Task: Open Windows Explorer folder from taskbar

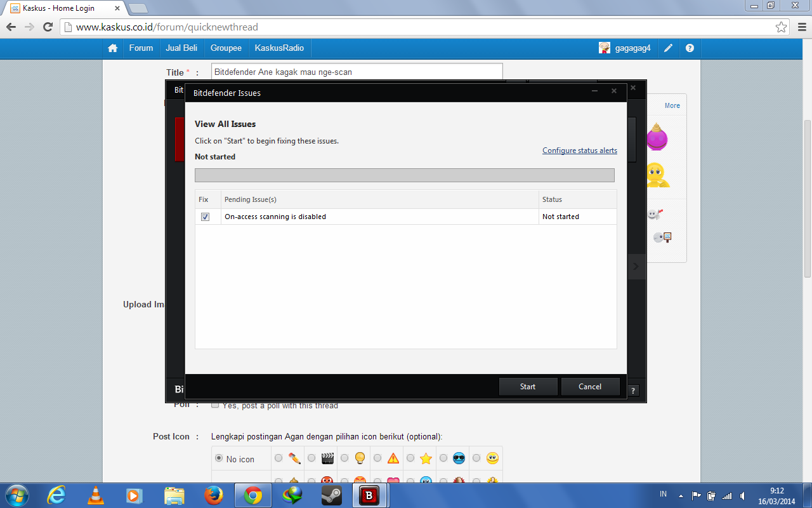Action: [174, 495]
